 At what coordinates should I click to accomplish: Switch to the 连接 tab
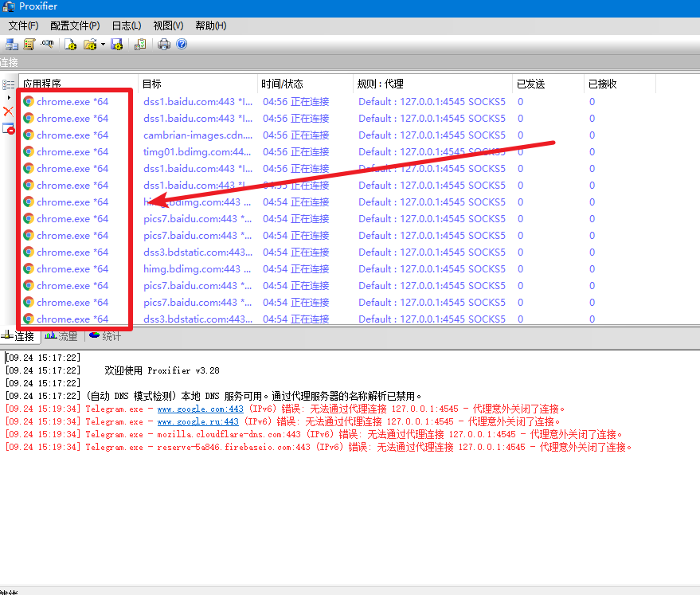20,336
